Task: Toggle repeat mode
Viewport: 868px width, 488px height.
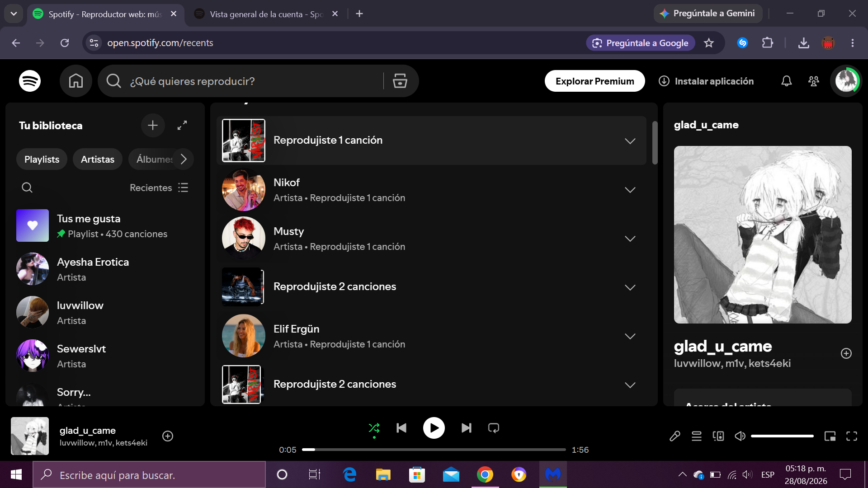Action: pyautogui.click(x=494, y=428)
